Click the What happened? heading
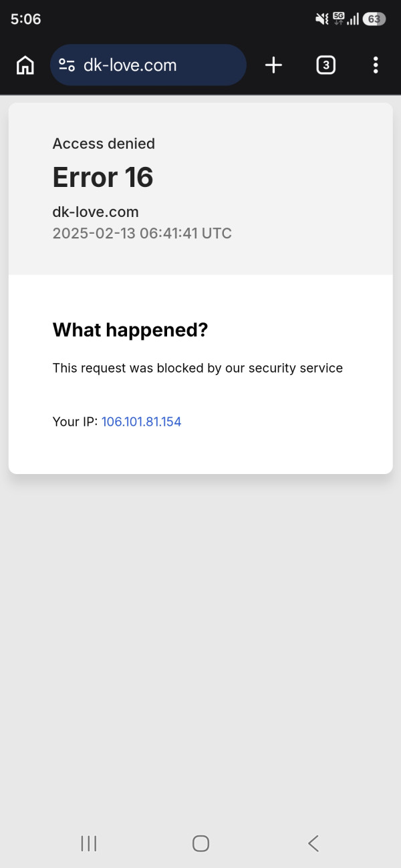 (x=130, y=330)
